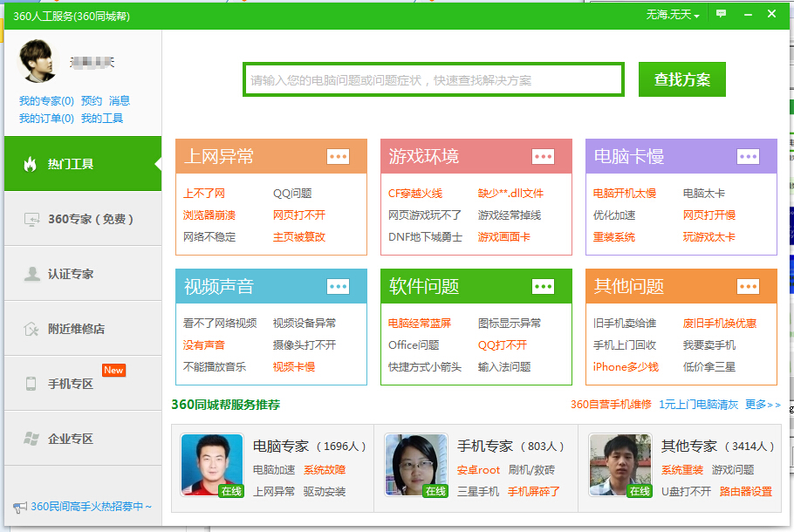Select the 浏览器崩溃 problem
794x532 pixels.
tap(209, 215)
